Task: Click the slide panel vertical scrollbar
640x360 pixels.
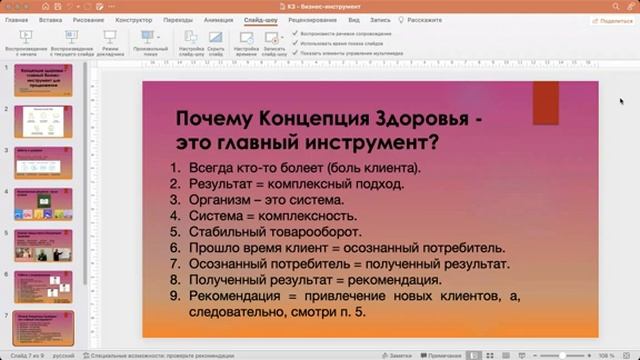Action: [85, 173]
